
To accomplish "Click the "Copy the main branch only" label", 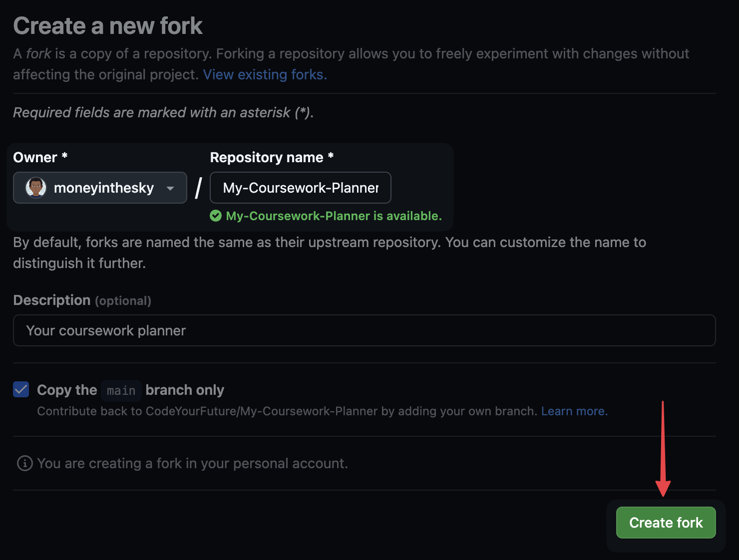I will 130,390.
